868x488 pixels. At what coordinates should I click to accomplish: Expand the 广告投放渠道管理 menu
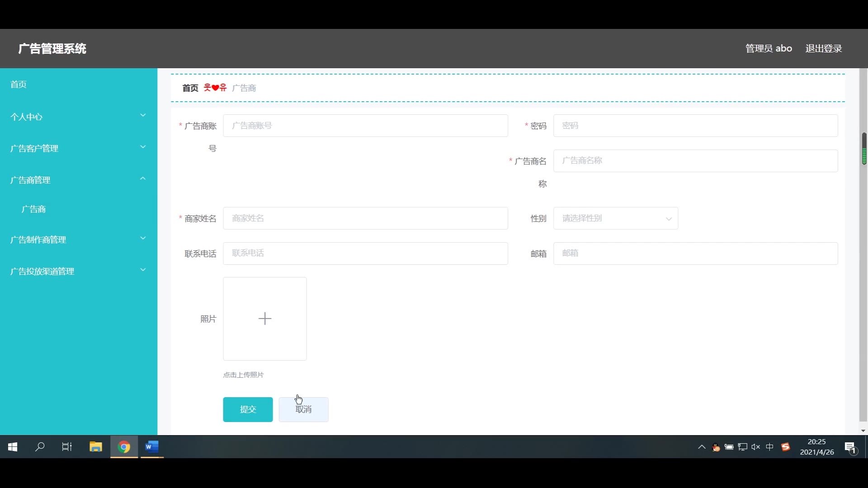78,271
